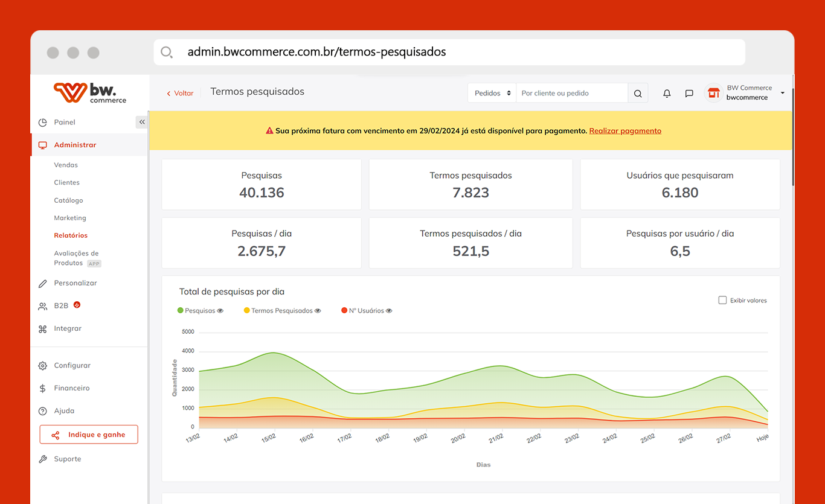Click the Termos pesquisados 7.823 card
This screenshot has width=825, height=504.
click(x=470, y=185)
